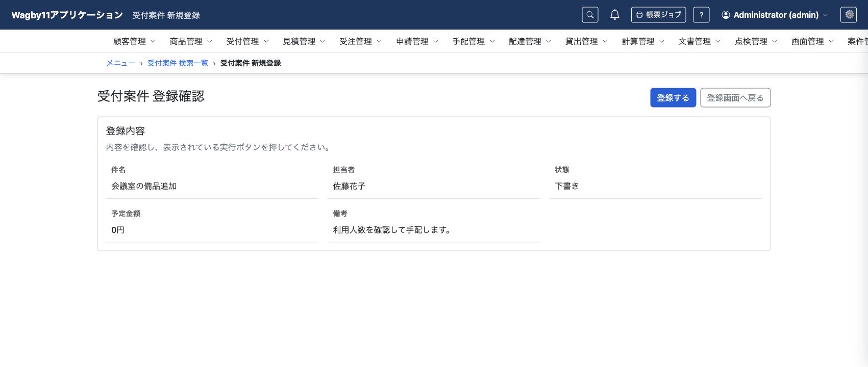Viewport: 868px width, 367px height.
Task: Open the 画面管理 menu
Action: point(813,41)
